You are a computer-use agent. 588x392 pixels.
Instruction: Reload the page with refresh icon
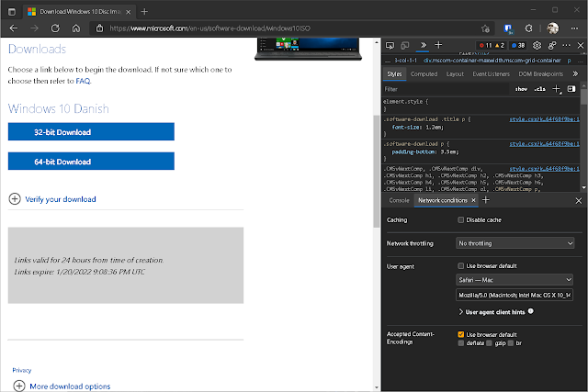[55, 28]
